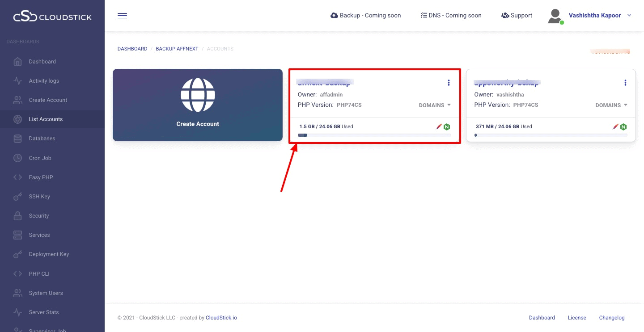Toggle the hamburger sidebar menu icon
This screenshot has width=644, height=332.
click(x=122, y=16)
